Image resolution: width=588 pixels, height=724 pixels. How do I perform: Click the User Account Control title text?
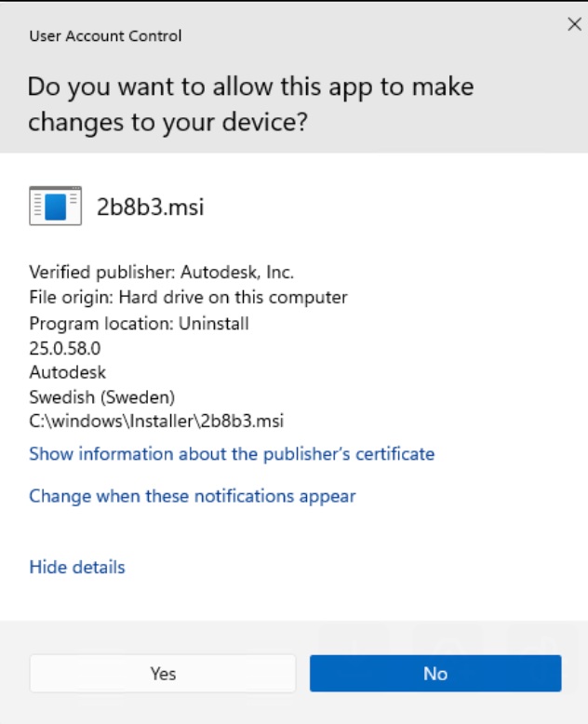coord(105,36)
